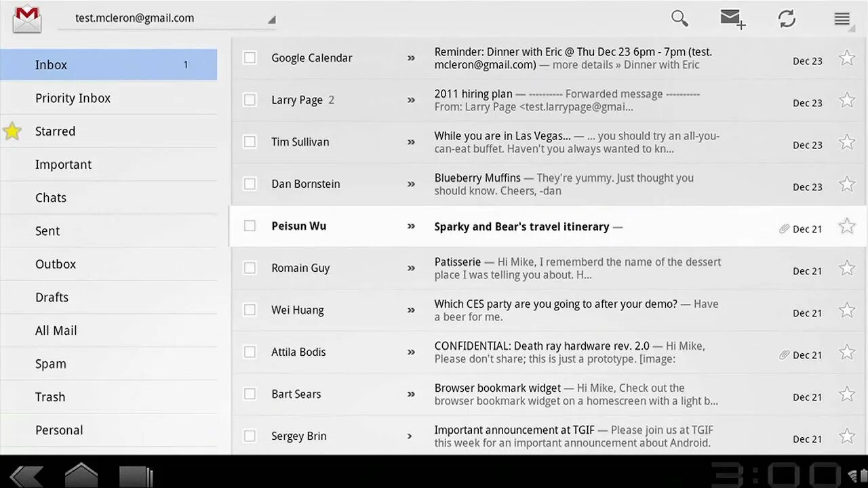Viewport: 868px width, 488px height.
Task: Select the Tim Sullivan email checkbox
Action: point(250,142)
